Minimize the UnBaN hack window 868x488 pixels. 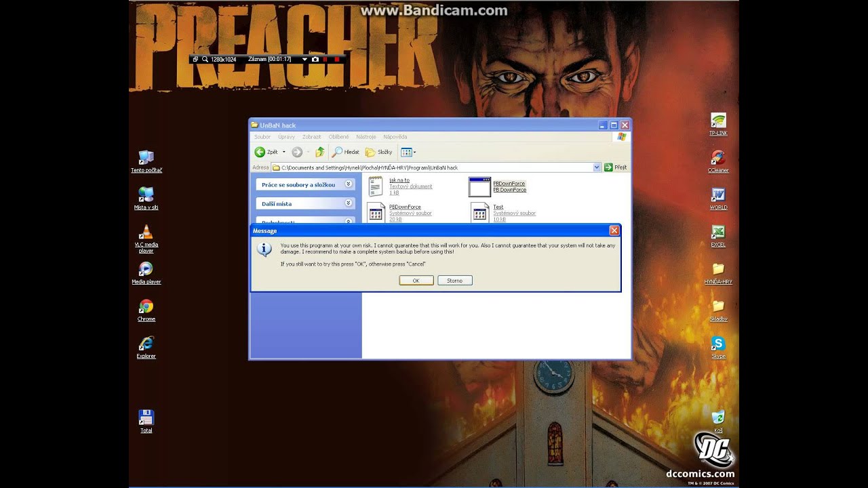[x=603, y=125]
